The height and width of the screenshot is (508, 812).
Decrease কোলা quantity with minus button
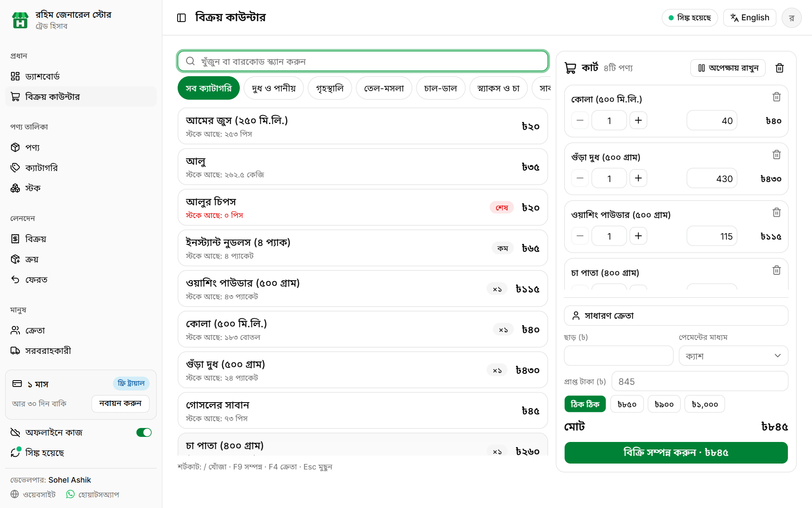580,121
